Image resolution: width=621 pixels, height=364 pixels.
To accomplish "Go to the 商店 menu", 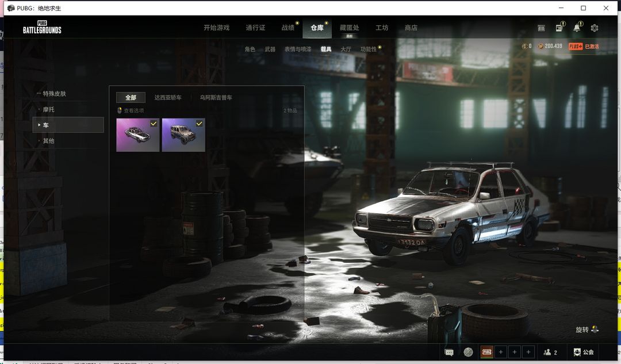I will 411,28.
